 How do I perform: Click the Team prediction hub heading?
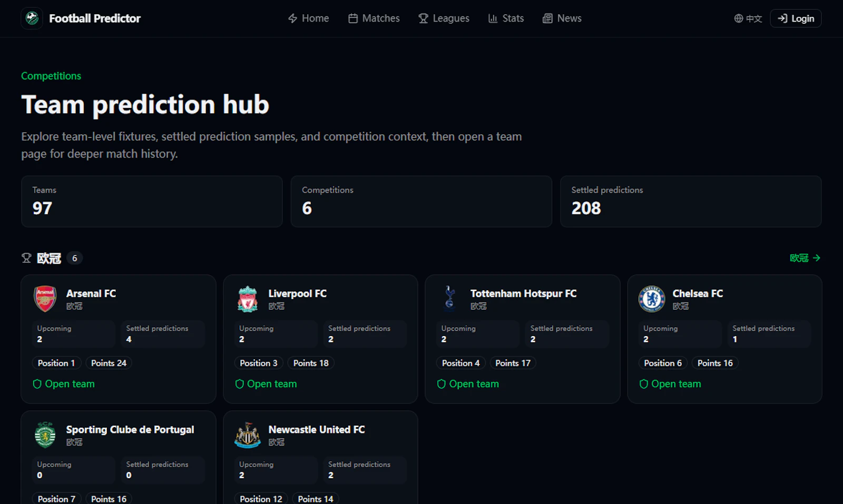tap(145, 104)
